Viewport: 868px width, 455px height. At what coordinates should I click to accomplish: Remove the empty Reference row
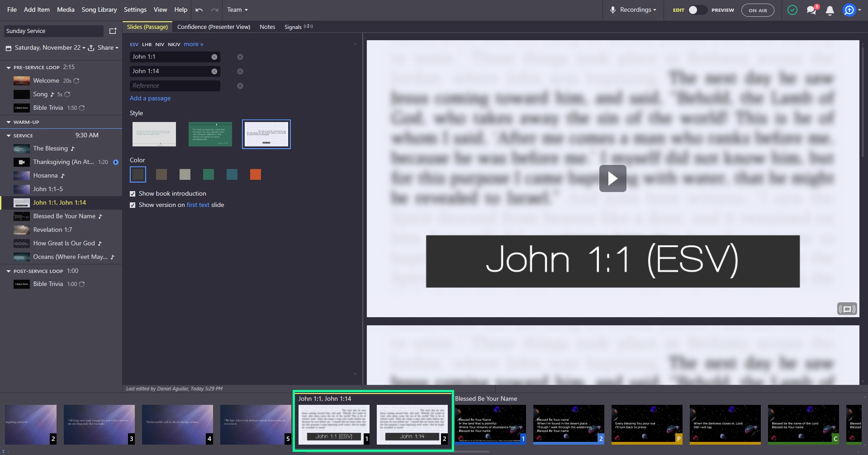coord(240,86)
